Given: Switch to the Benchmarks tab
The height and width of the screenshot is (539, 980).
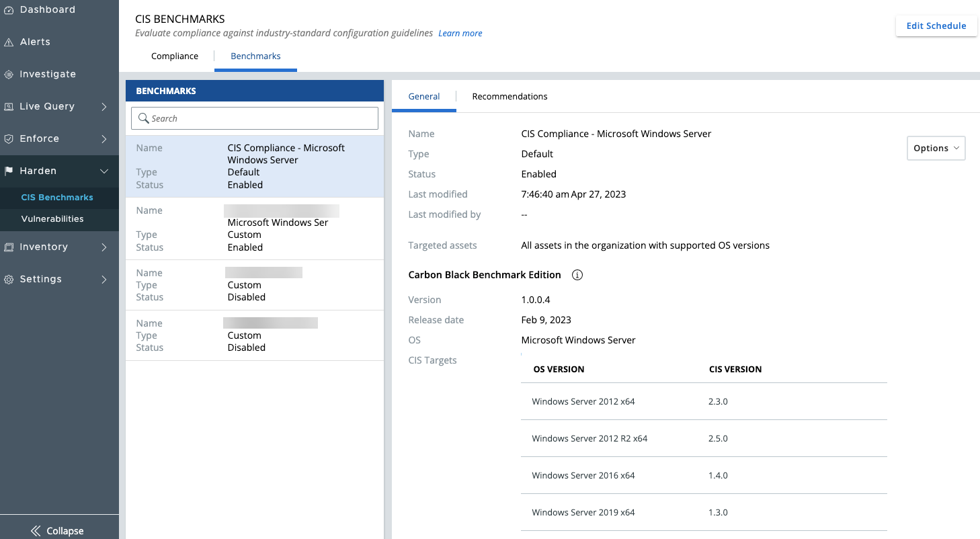Looking at the screenshot, I should [255, 56].
